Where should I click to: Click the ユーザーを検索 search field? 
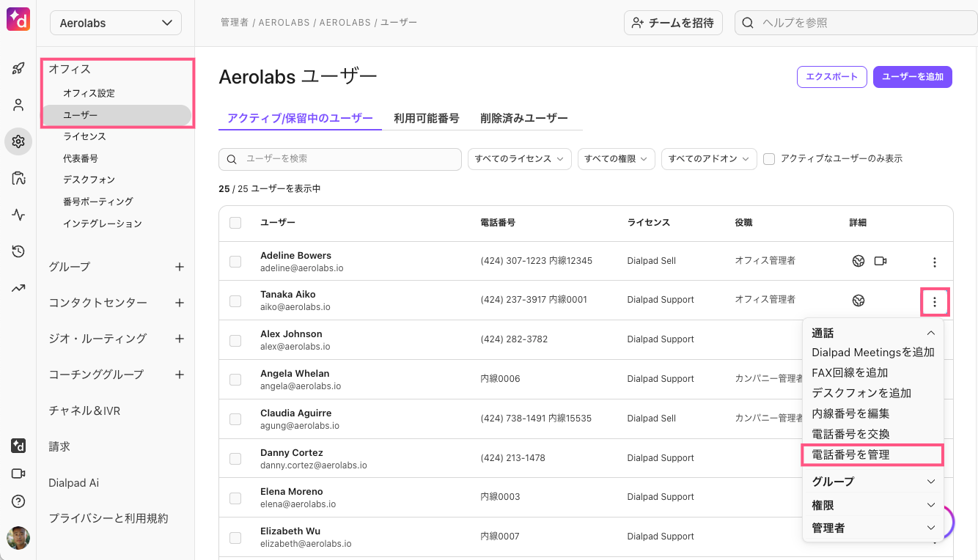pyautogui.click(x=340, y=159)
